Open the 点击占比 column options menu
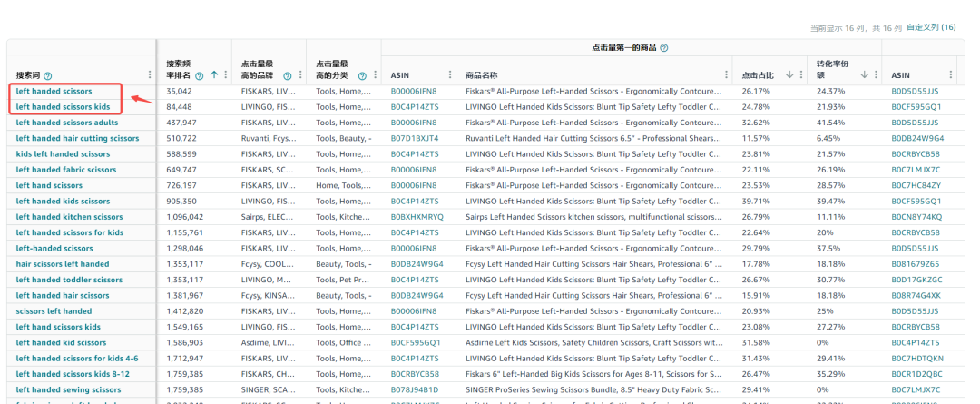This screenshot has width=980, height=404. click(800, 74)
